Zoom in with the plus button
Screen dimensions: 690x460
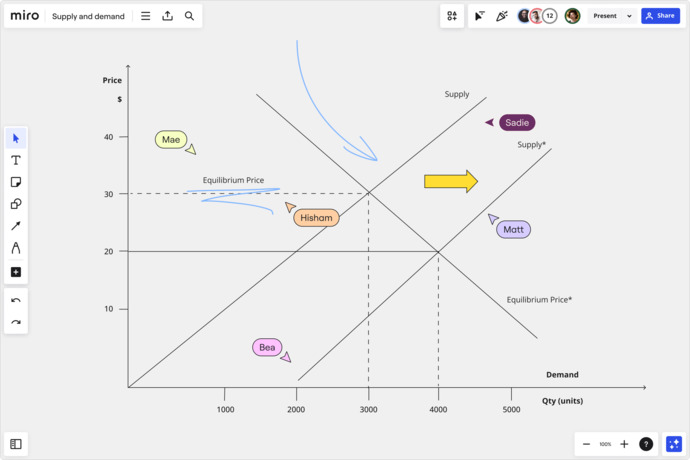point(624,444)
